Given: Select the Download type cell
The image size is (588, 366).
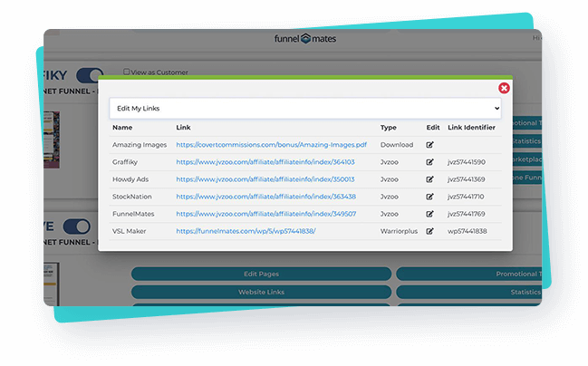Looking at the screenshot, I should (397, 145).
